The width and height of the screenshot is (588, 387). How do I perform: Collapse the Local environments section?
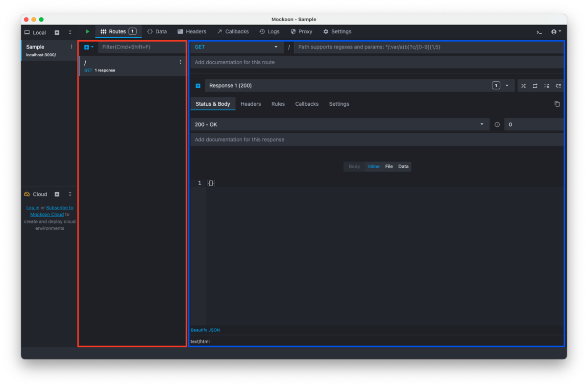pyautogui.click(x=70, y=33)
